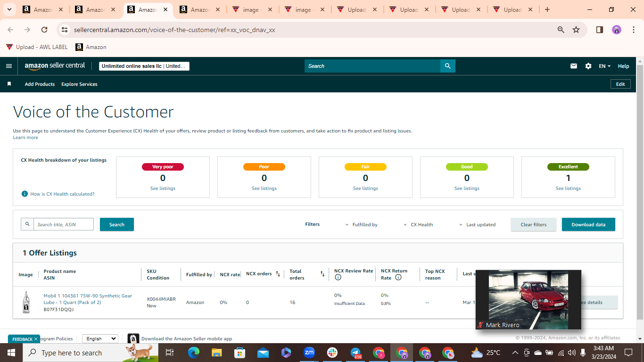Image resolution: width=644 pixels, height=362 pixels.
Task: Launch Zoom from the taskbar
Action: tap(309, 353)
